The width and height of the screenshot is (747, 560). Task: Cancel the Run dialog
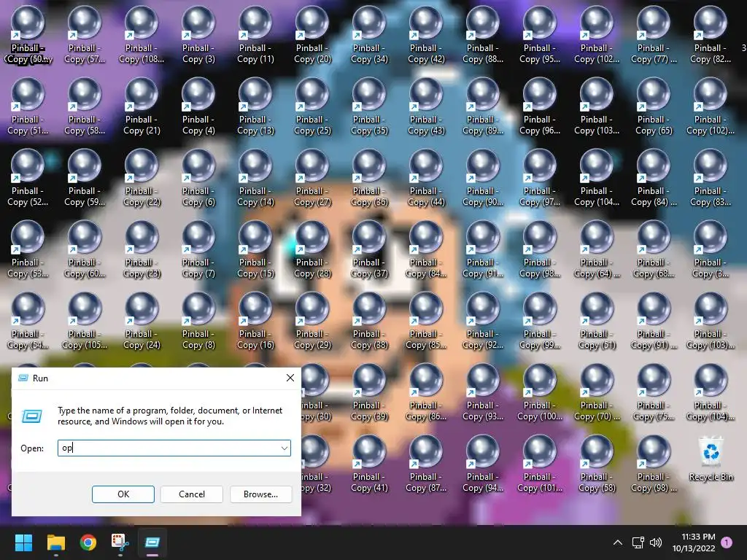(x=192, y=494)
